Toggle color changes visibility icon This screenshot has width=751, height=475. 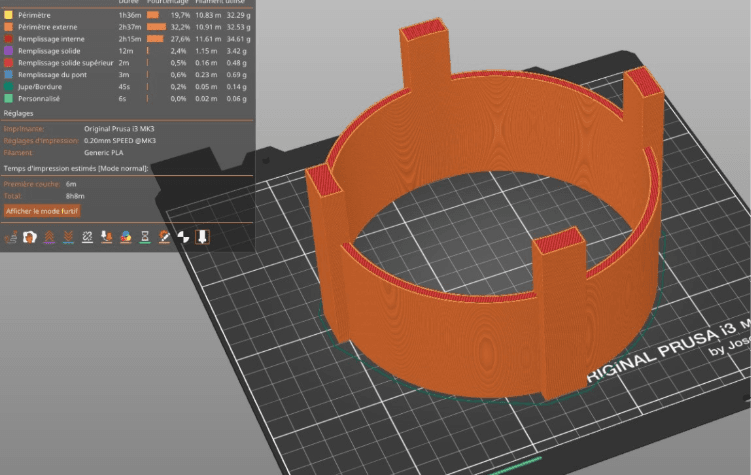[x=125, y=237]
